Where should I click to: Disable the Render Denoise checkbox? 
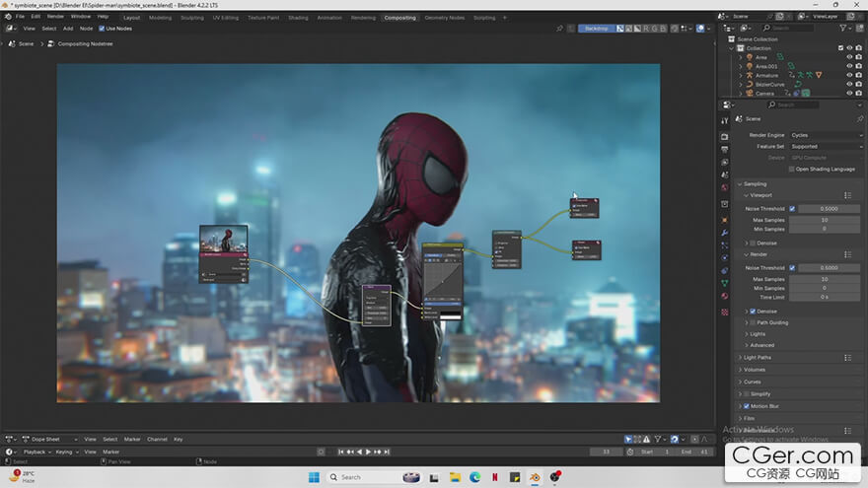(x=753, y=312)
